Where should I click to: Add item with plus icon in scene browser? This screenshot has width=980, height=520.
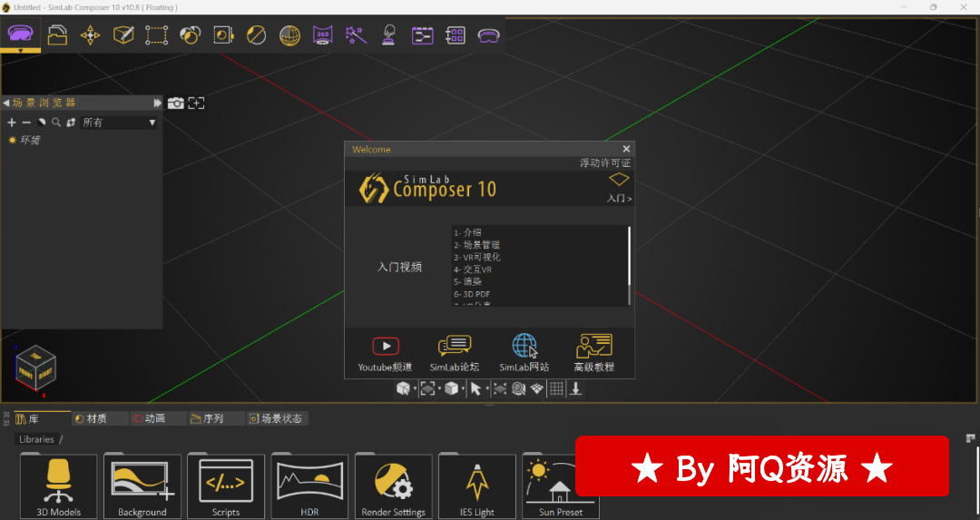tap(12, 123)
